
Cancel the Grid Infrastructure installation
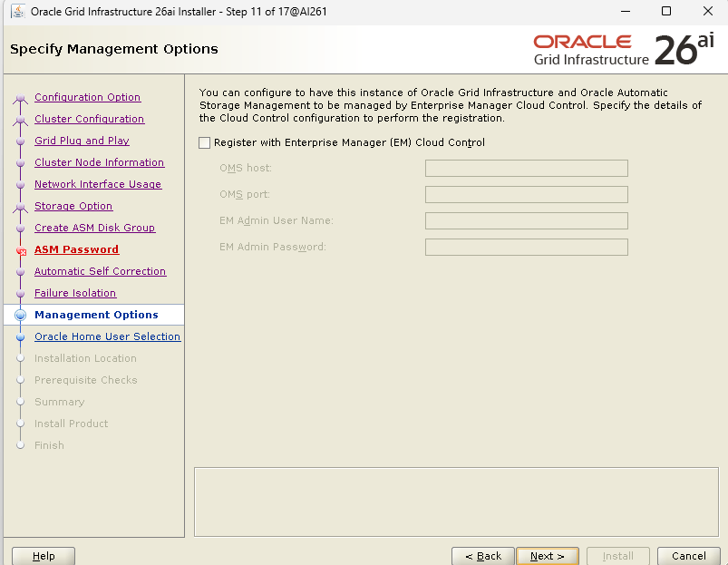pos(688,556)
